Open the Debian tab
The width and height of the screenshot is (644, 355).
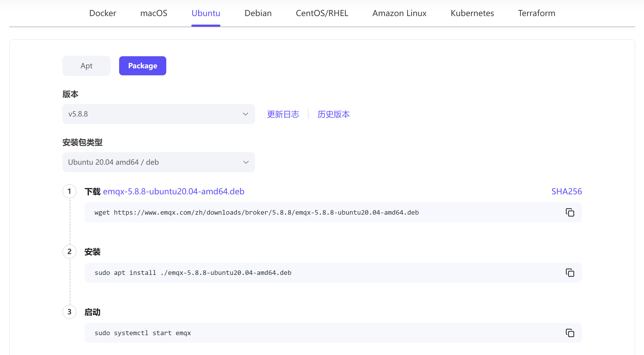(x=258, y=13)
